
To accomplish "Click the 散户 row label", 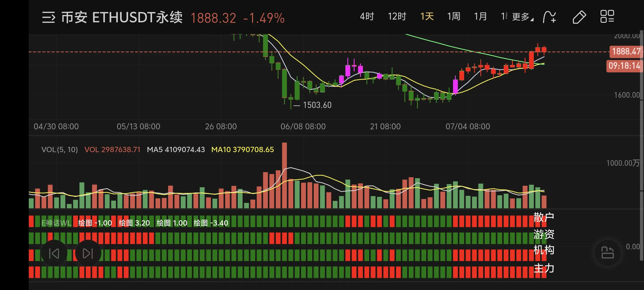I will (x=544, y=217).
